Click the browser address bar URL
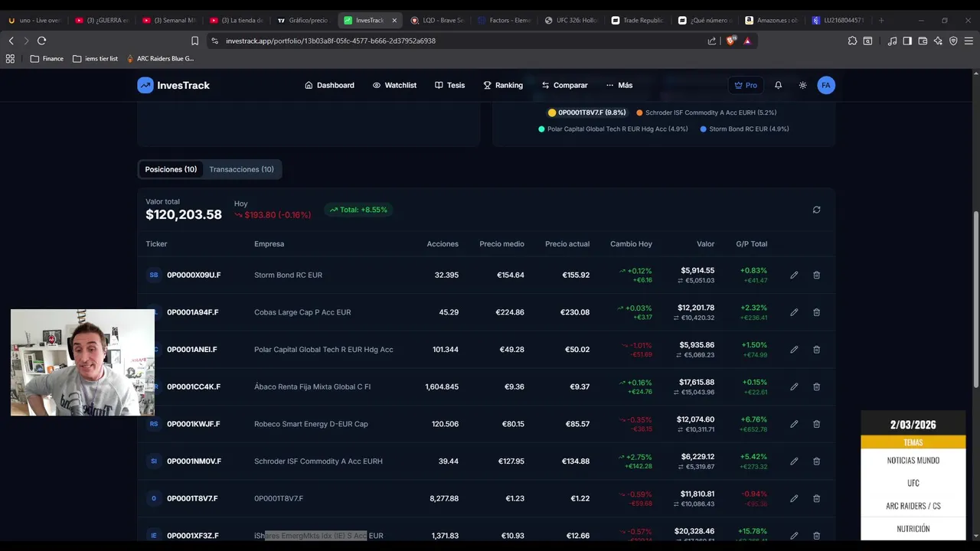This screenshot has width=980, height=551. click(331, 41)
